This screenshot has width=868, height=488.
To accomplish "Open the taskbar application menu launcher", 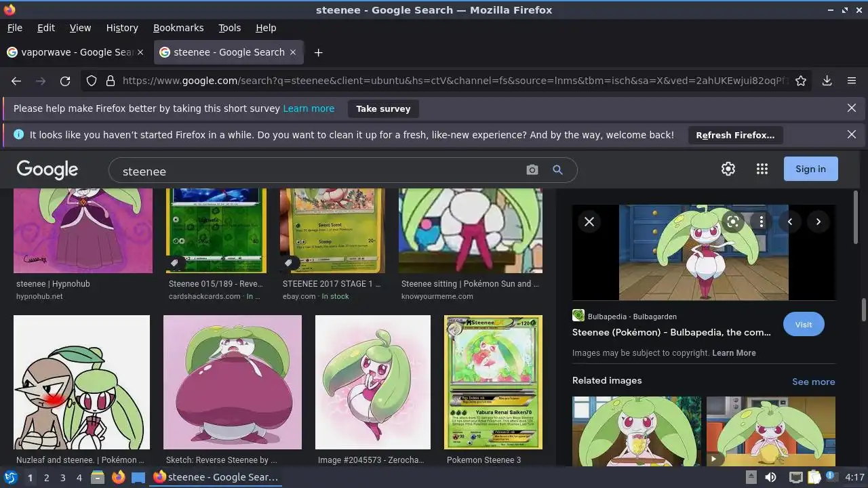I will 10,477.
